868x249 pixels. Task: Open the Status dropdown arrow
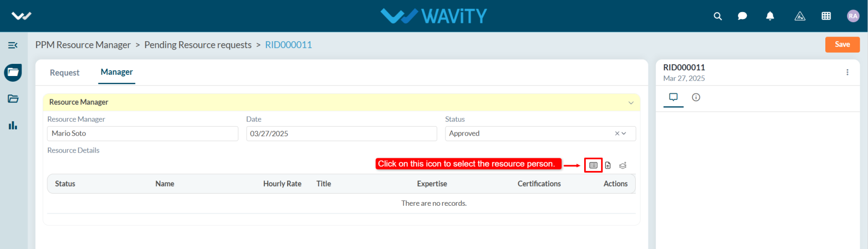pyautogui.click(x=624, y=133)
